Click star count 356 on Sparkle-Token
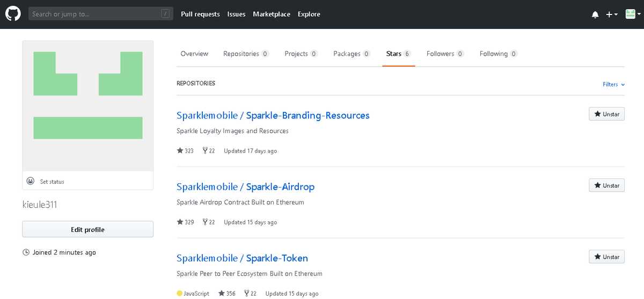This screenshot has width=644, height=299. pyautogui.click(x=227, y=294)
